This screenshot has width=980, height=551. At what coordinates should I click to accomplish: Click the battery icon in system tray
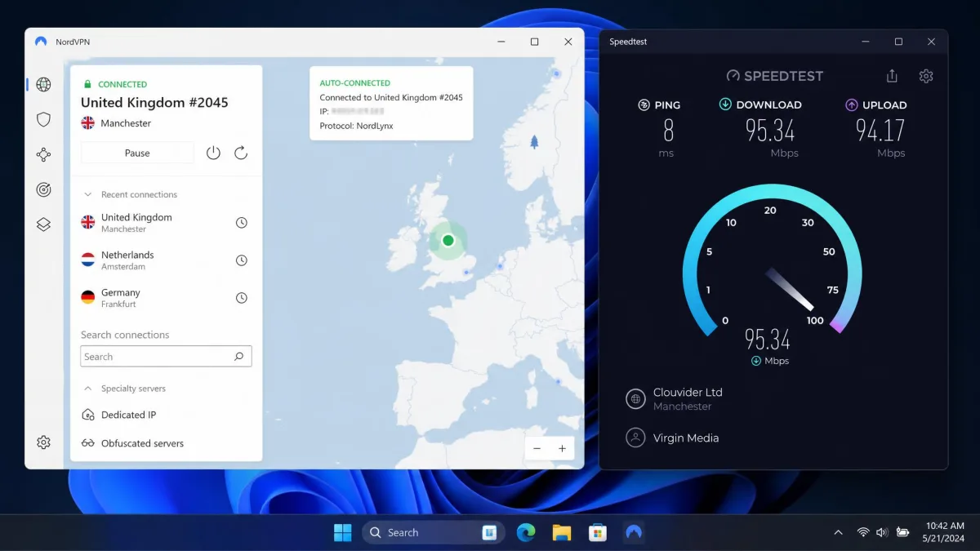902,532
